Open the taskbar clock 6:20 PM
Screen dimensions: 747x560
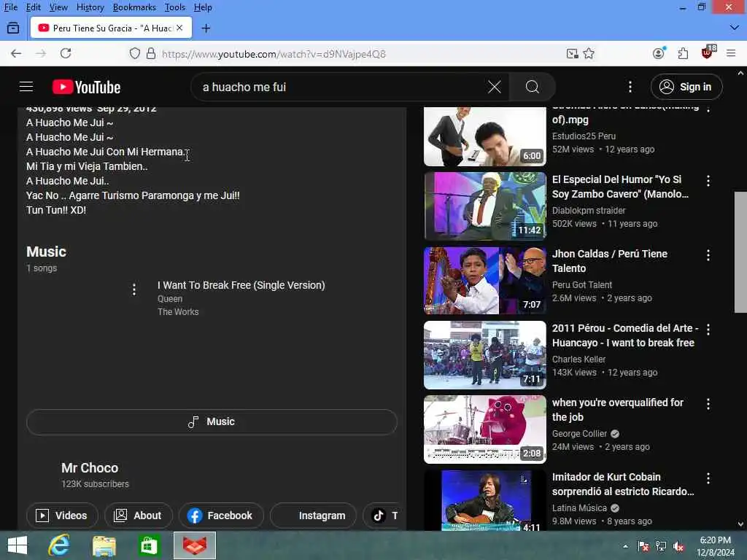(x=716, y=546)
